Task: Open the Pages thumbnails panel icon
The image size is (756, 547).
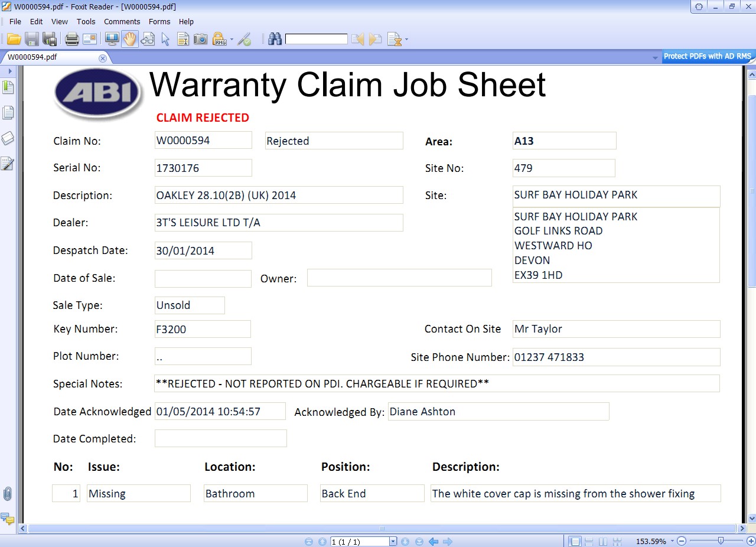Action: (x=8, y=112)
